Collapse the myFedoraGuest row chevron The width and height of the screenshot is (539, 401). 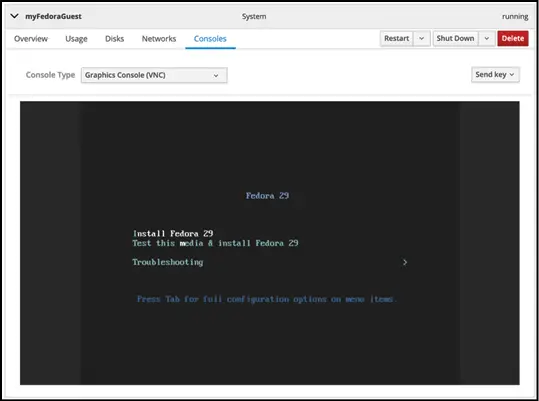(x=14, y=16)
